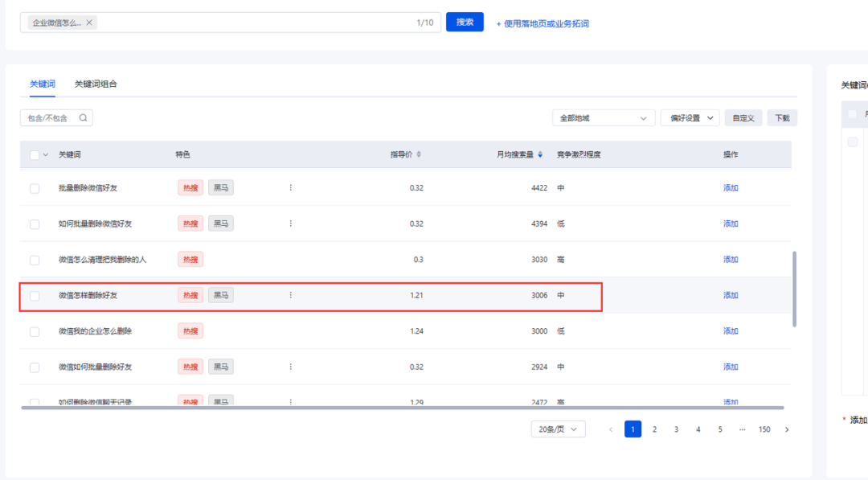
Task: Check the 微信如何批量删除好友 row checkbox
Action: point(35,367)
